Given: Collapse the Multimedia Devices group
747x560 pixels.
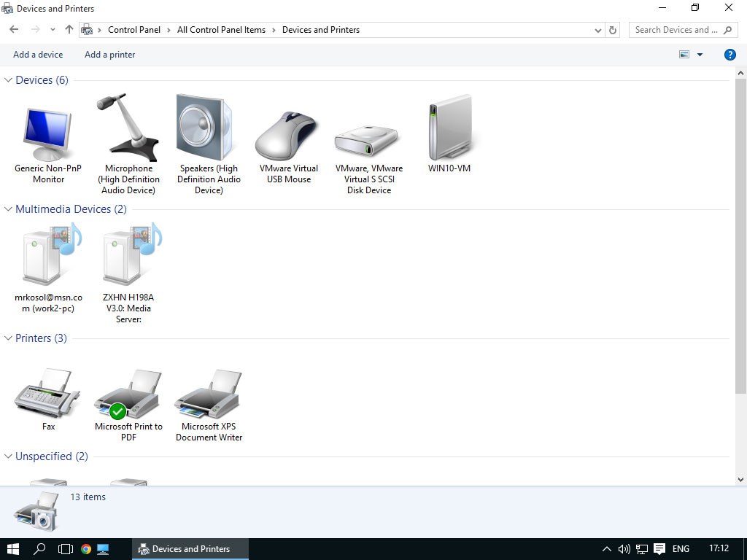Looking at the screenshot, I should (9, 209).
